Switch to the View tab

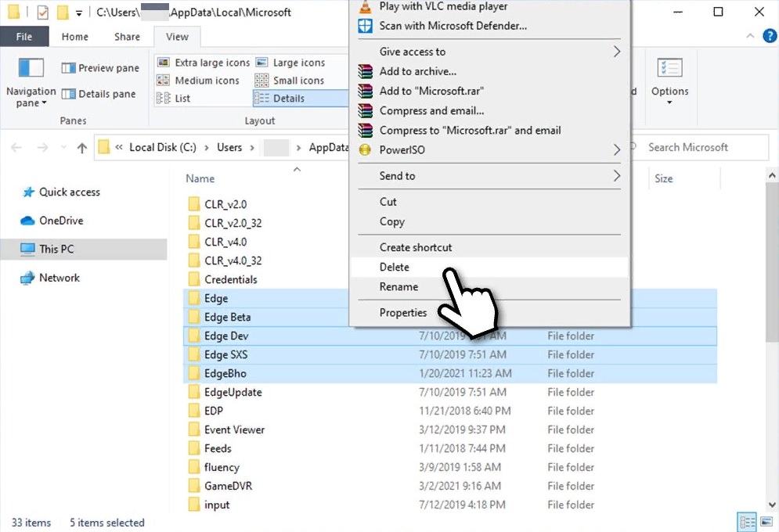coord(177,37)
